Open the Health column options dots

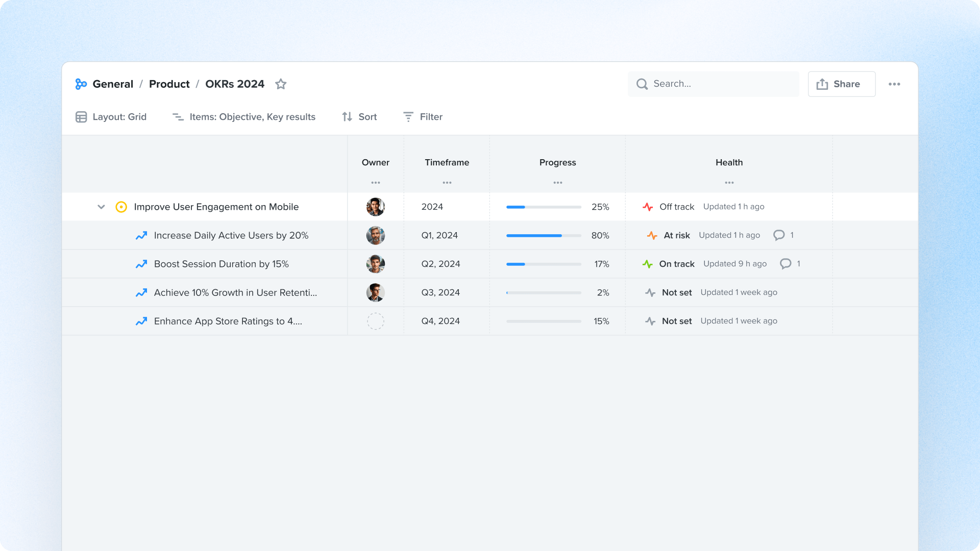(x=729, y=183)
